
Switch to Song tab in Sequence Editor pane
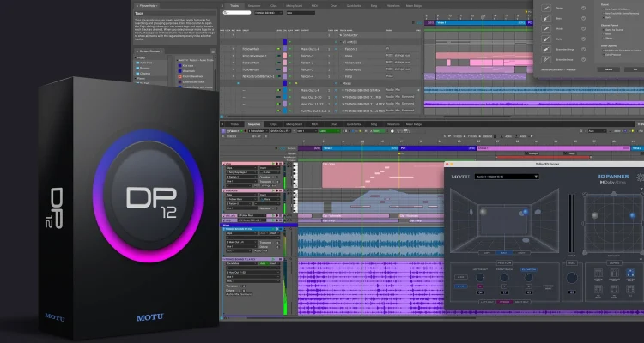tap(374, 124)
